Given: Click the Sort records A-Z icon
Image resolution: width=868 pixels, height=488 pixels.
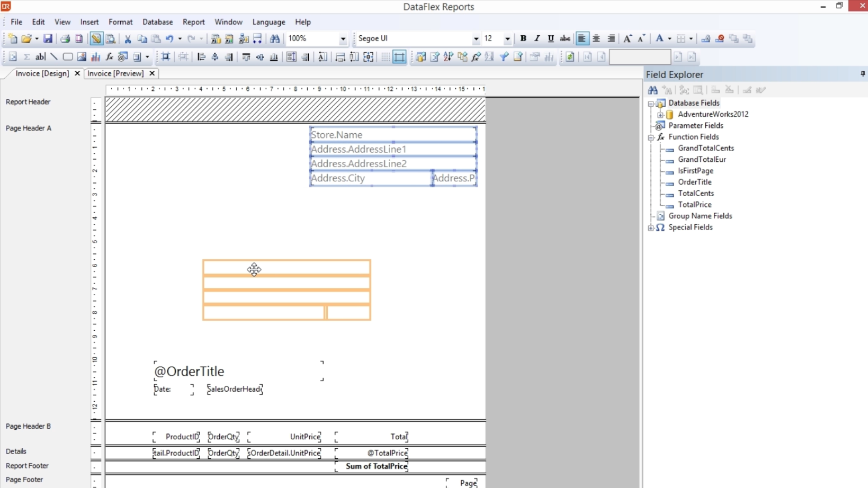Looking at the screenshot, I should 448,57.
